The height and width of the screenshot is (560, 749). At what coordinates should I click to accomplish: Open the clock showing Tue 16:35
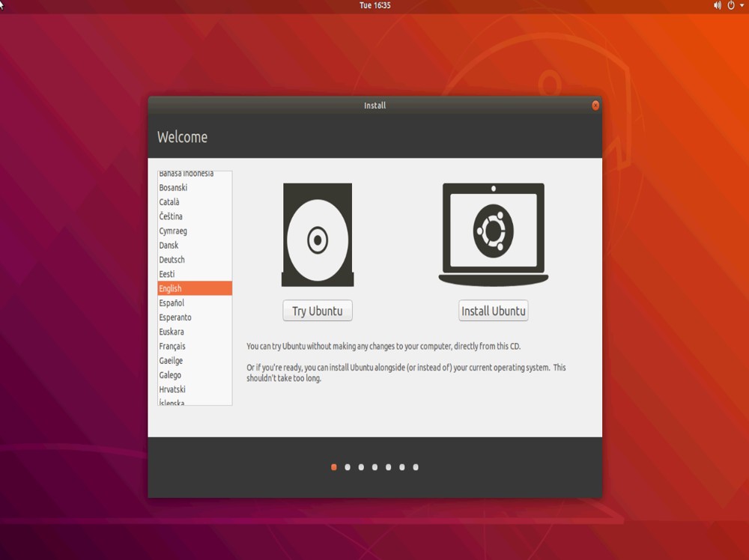375,5
